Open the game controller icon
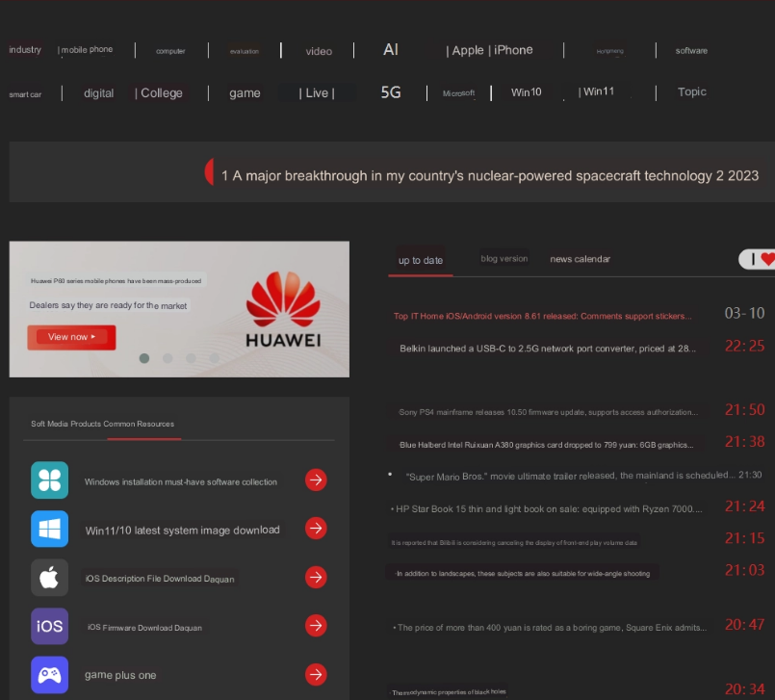Viewport: 775px width, 700px height. (x=49, y=675)
